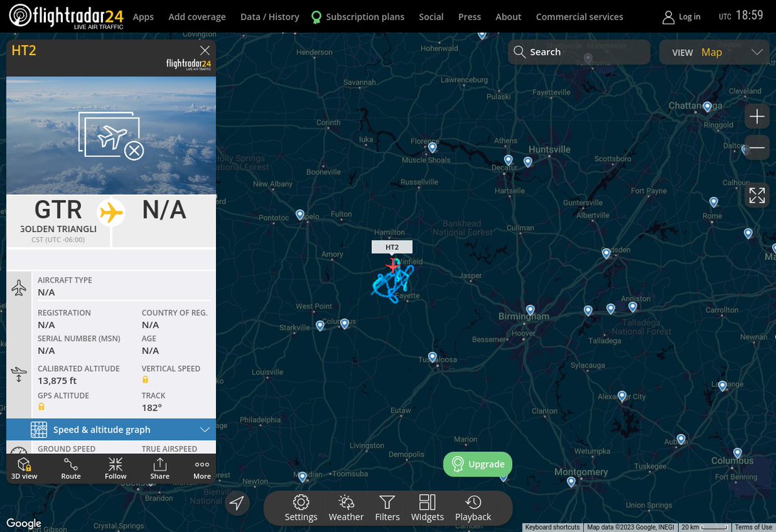The image size is (776, 532).
Task: Open the VIEW Map dropdown
Action: [x=714, y=52]
